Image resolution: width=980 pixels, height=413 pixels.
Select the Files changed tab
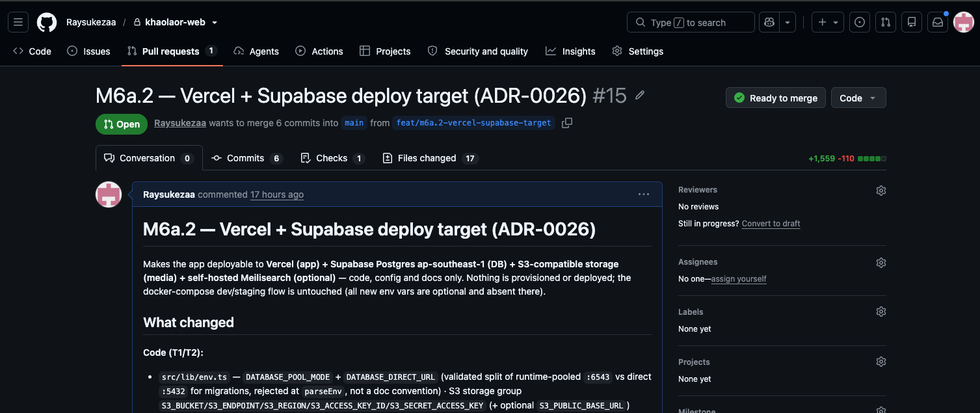pyautogui.click(x=430, y=158)
